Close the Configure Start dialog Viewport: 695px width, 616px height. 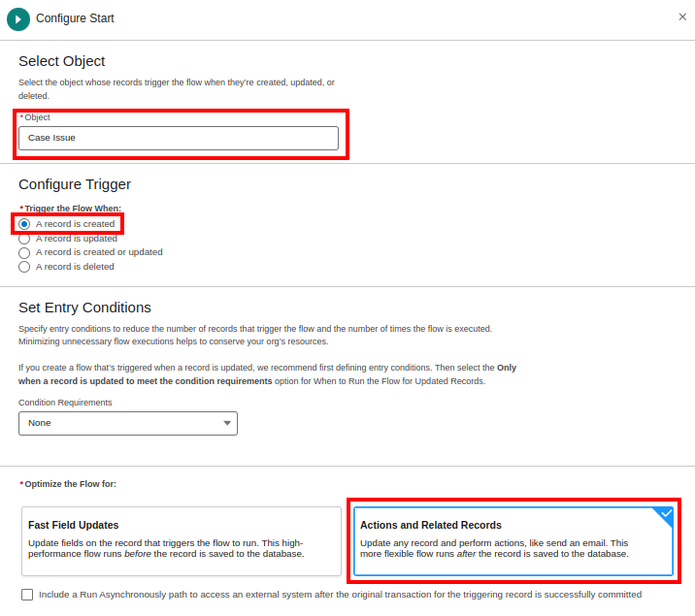(x=682, y=16)
